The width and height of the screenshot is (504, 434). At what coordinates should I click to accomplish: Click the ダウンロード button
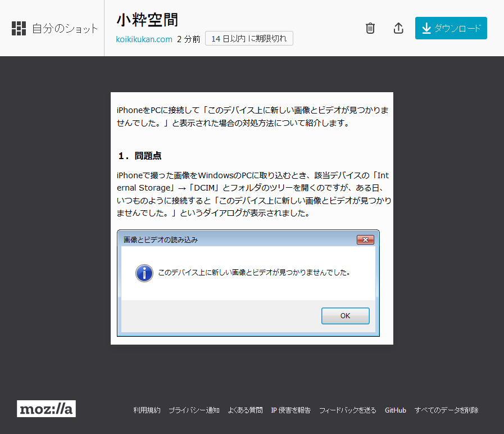451,28
